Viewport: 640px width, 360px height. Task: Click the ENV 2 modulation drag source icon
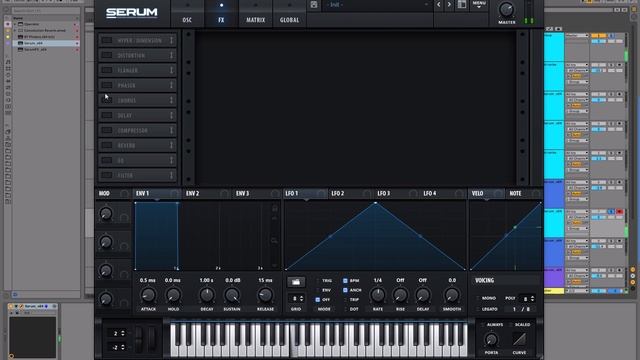coord(224,193)
